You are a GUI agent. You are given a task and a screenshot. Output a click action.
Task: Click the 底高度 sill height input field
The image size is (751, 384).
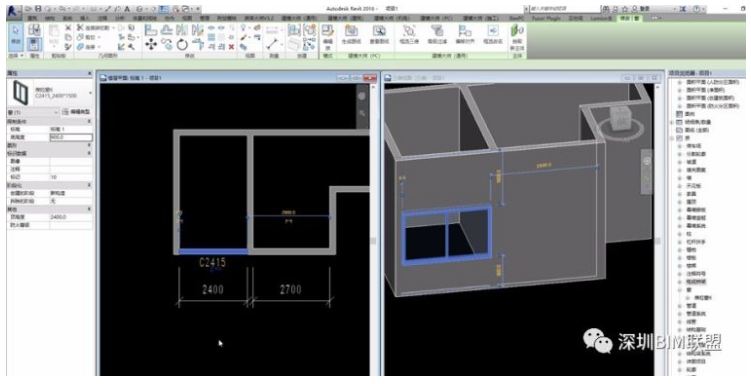[71, 137]
